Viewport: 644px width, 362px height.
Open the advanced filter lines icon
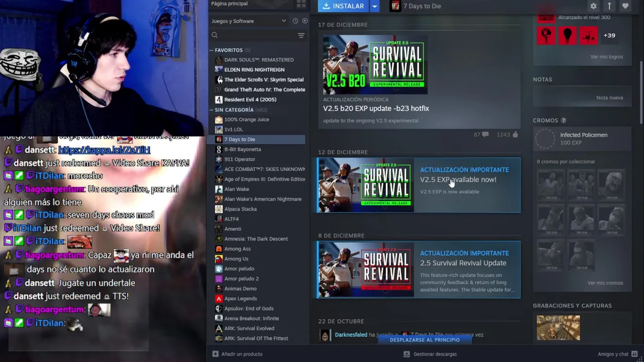(301, 35)
